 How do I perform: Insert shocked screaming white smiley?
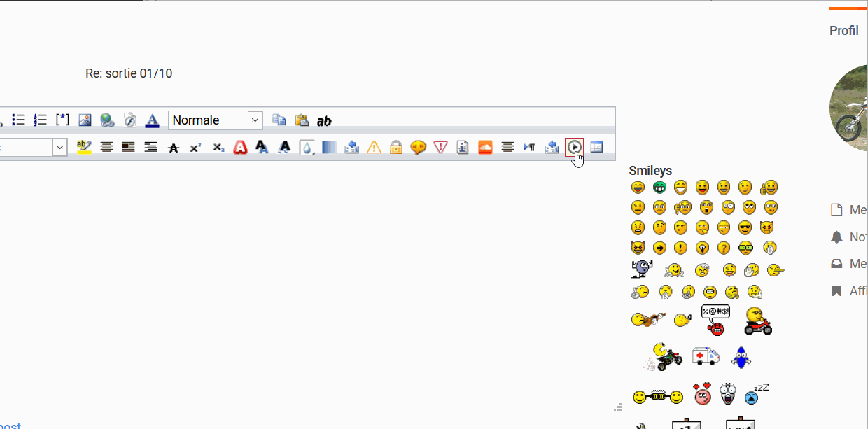pos(727,394)
